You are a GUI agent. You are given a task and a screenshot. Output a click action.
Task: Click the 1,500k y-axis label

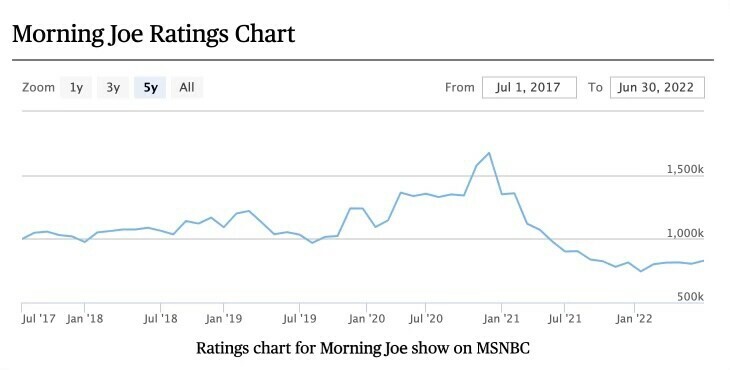[685, 169]
